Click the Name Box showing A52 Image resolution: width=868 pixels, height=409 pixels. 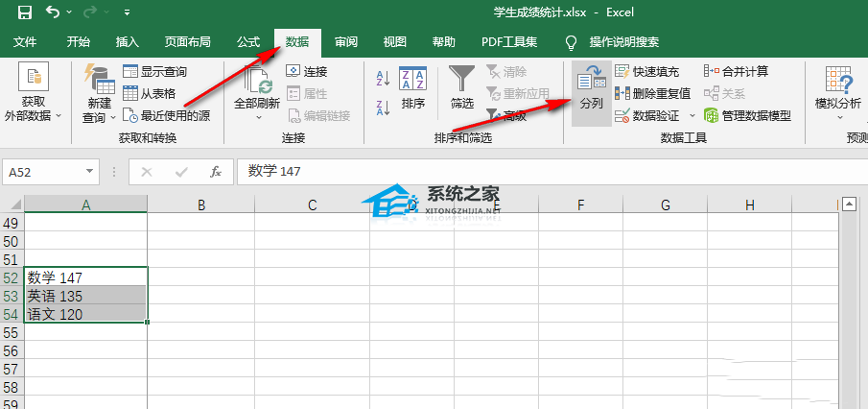click(44, 172)
